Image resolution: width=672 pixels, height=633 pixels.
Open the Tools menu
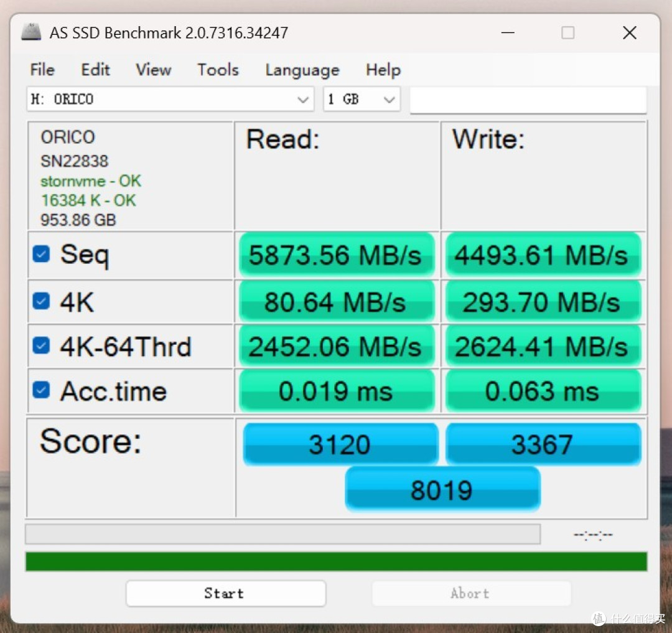pyautogui.click(x=218, y=70)
